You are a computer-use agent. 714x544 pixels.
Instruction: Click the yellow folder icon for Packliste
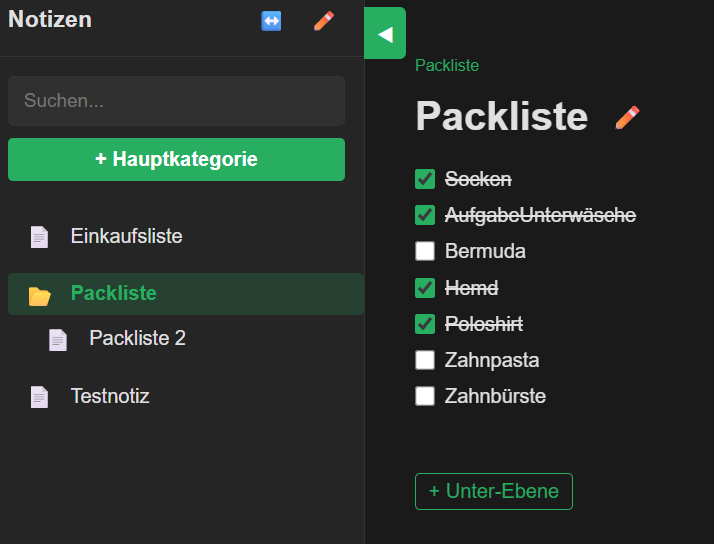click(39, 295)
